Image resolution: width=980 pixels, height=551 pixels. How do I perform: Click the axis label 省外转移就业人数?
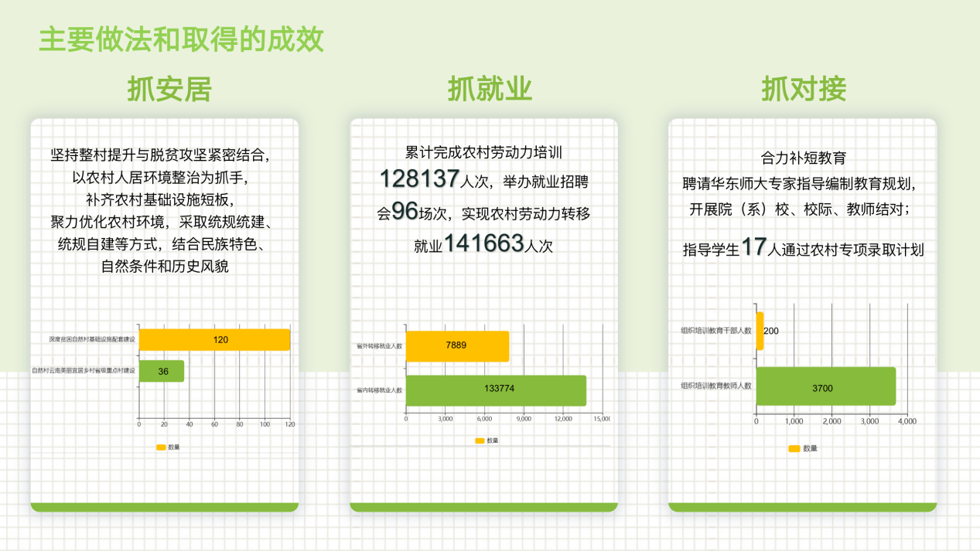379,346
